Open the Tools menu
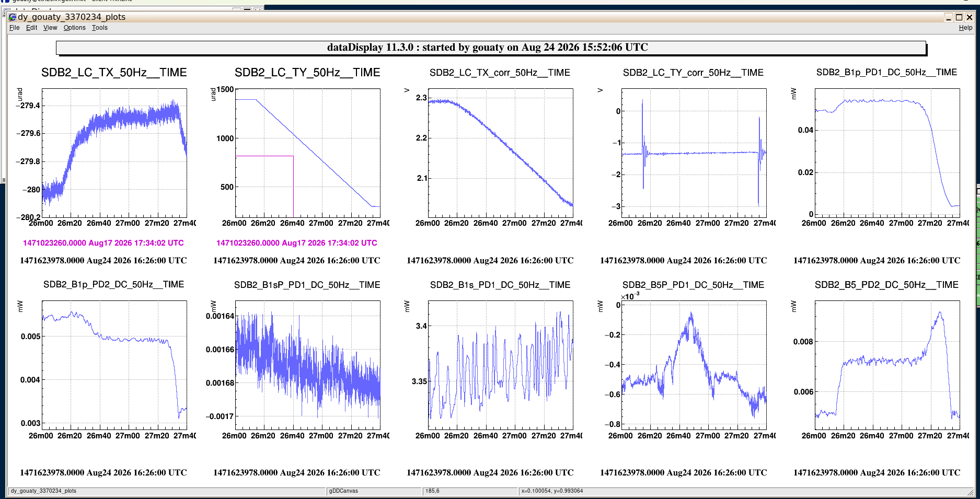 [x=99, y=28]
